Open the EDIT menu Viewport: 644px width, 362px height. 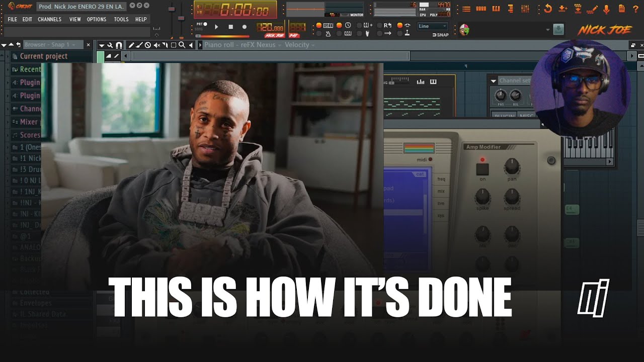click(x=27, y=19)
